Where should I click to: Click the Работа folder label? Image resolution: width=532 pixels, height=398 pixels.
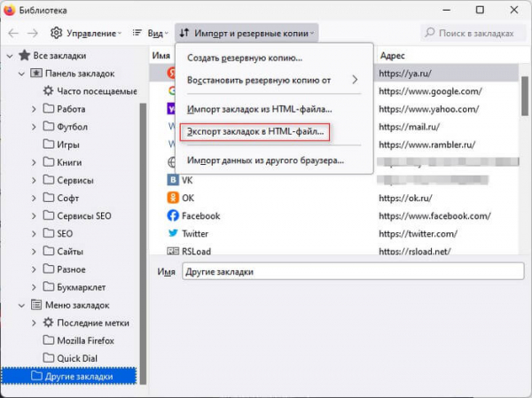(71, 109)
